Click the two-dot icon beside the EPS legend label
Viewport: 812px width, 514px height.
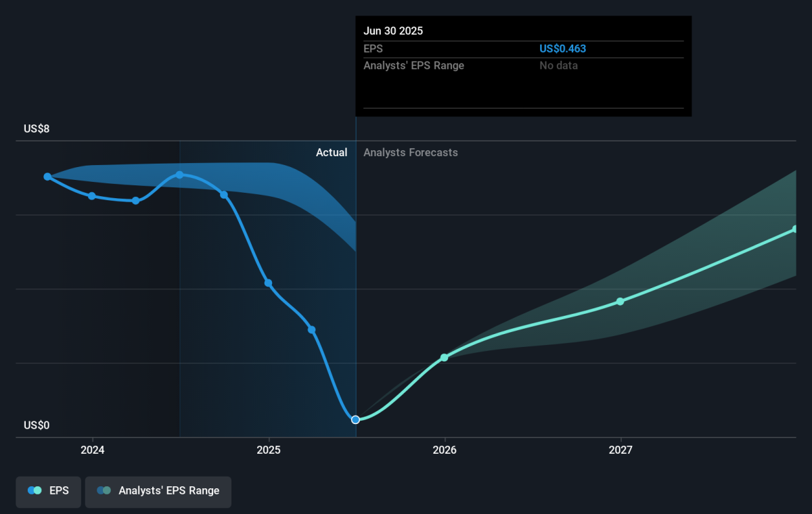35,491
